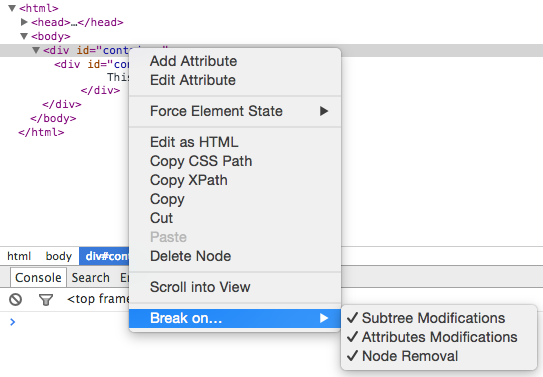Choose Add Attribute from context menu

235,61
